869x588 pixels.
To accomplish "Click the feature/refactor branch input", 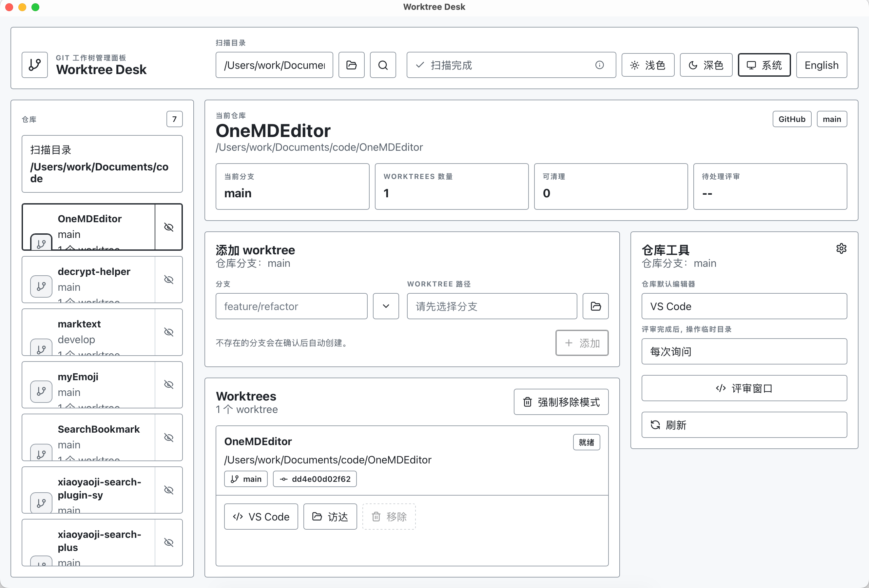I will point(292,306).
